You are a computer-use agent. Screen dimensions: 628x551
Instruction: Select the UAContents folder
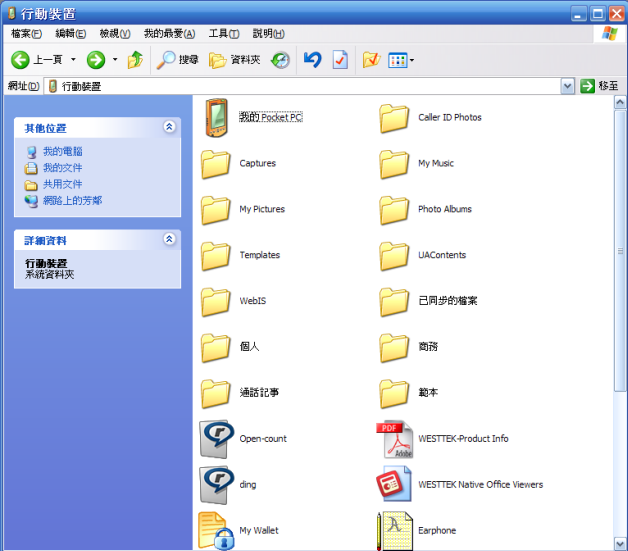pyautogui.click(x=423, y=255)
